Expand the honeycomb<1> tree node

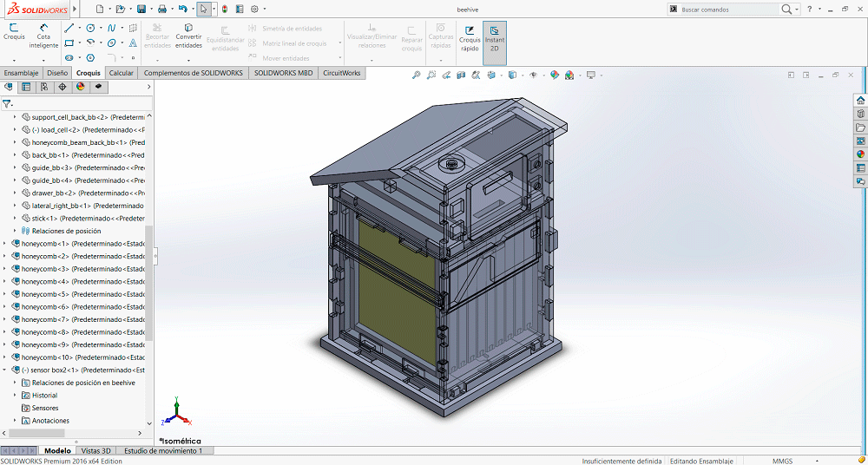pos(5,244)
